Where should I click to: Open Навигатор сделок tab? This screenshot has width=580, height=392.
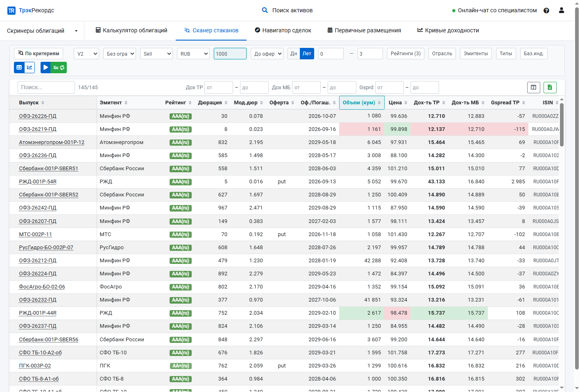coord(283,30)
